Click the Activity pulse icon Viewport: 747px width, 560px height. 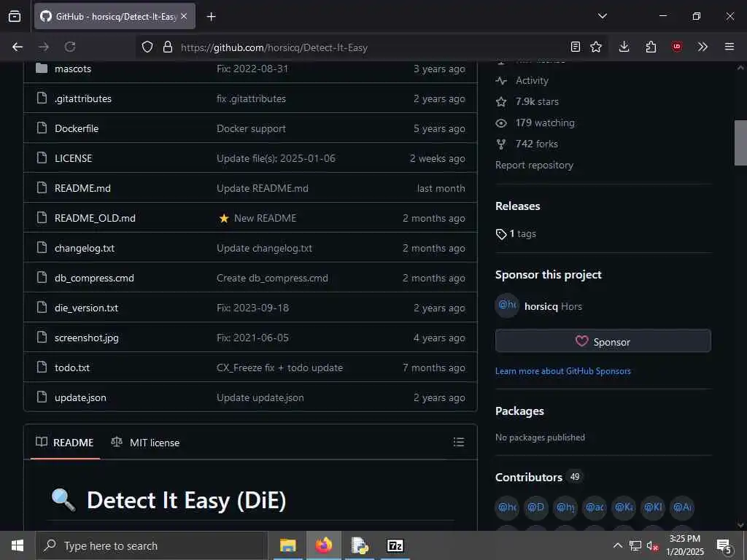coord(500,80)
